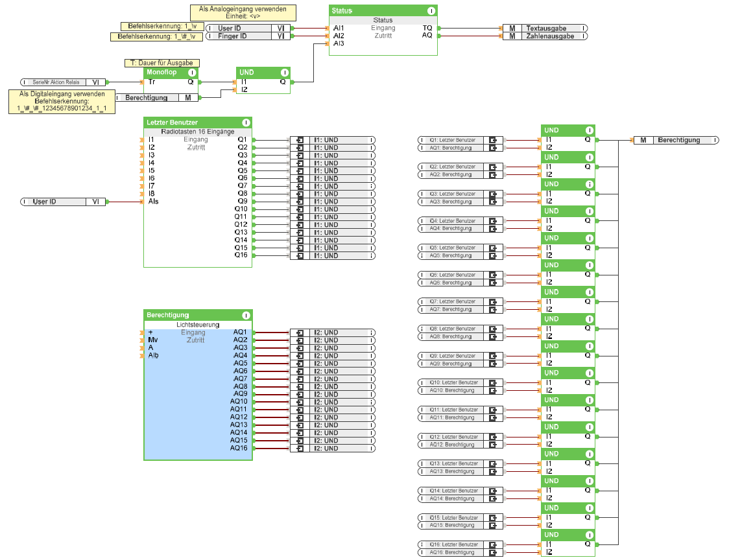Select the SerieNr Aktion Relais virtual input

point(63,82)
